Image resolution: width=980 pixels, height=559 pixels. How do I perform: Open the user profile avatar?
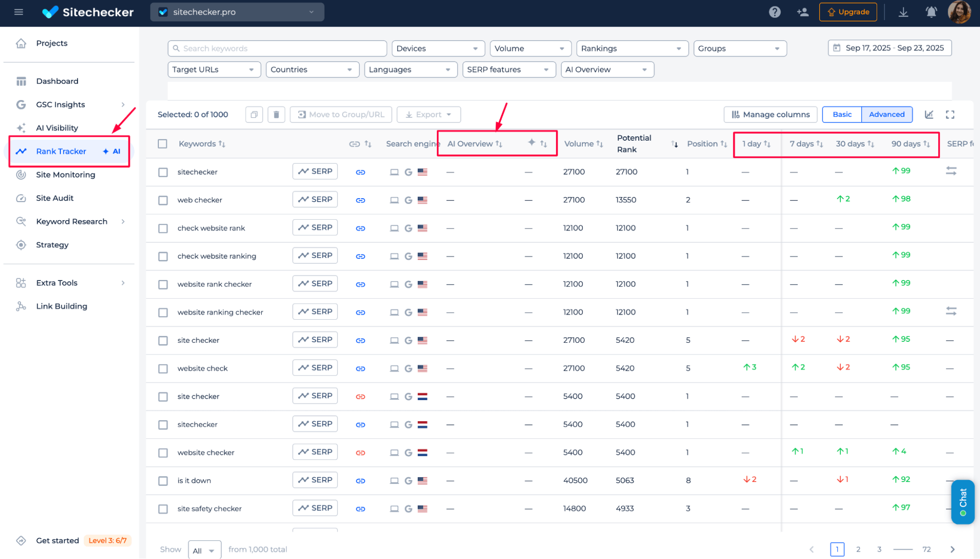pyautogui.click(x=959, y=12)
